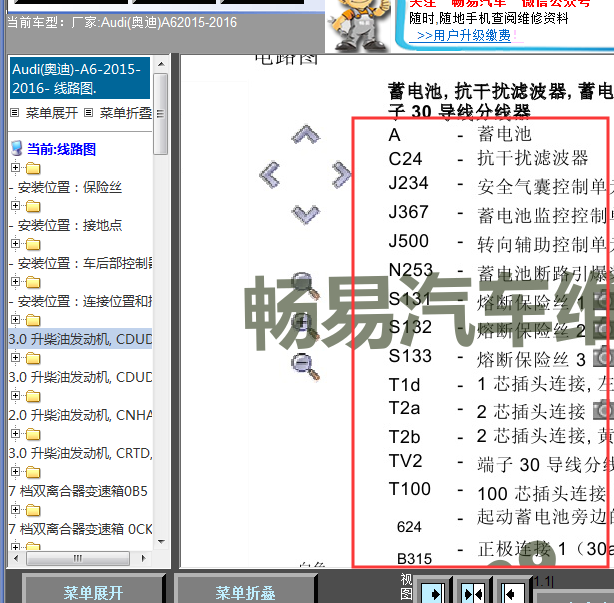The height and width of the screenshot is (603, 614).
Task: Pan the diagram right with the right chevron
Action: pos(341,175)
